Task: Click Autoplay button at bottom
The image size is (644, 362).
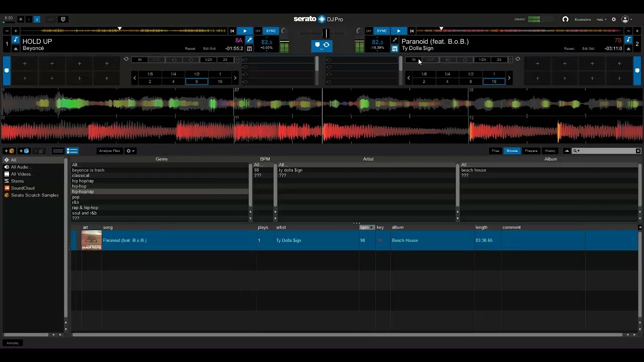Action: (13, 343)
